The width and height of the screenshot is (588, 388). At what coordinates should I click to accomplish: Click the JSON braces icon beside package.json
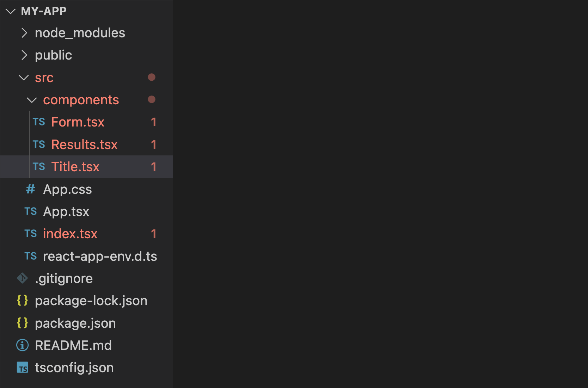22,323
